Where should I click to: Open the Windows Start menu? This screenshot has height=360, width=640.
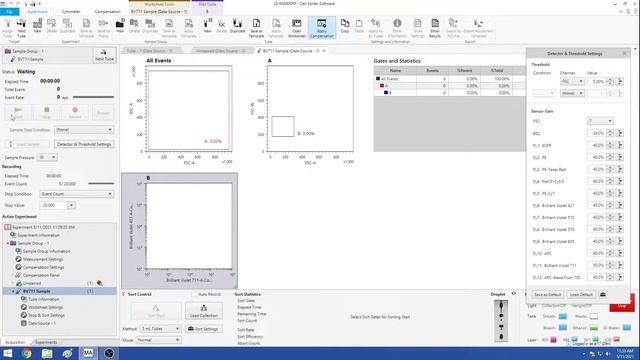click(7, 353)
